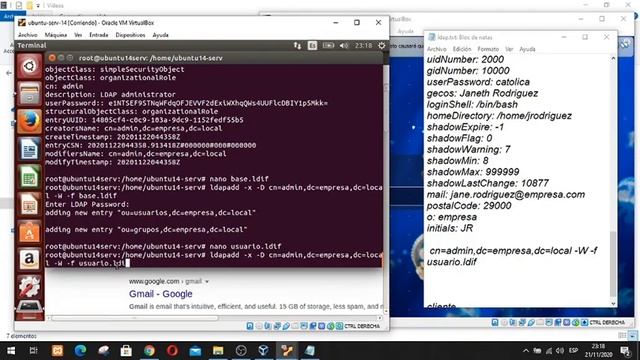Open Microsoft Store from the taskbar
The image size is (640, 360).
tap(126, 351)
